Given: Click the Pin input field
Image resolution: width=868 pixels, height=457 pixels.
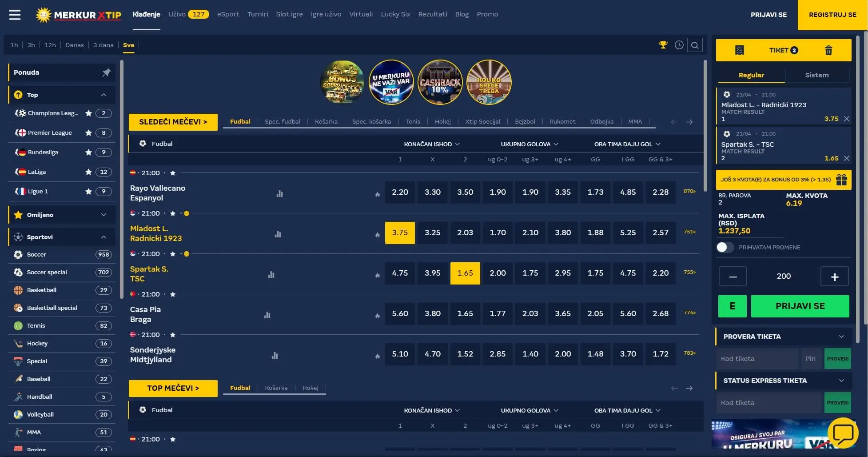Looking at the screenshot, I should click(x=811, y=359).
